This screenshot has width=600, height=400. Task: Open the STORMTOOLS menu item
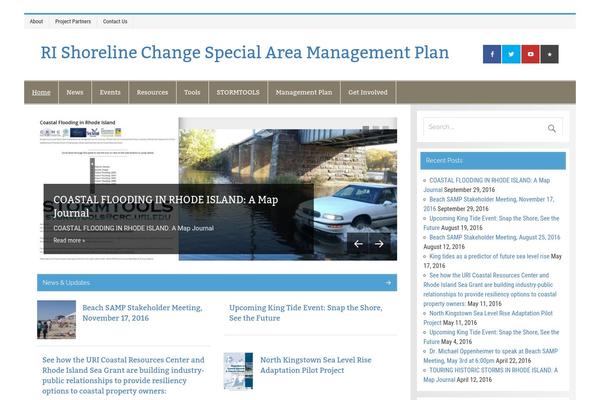pyautogui.click(x=237, y=92)
